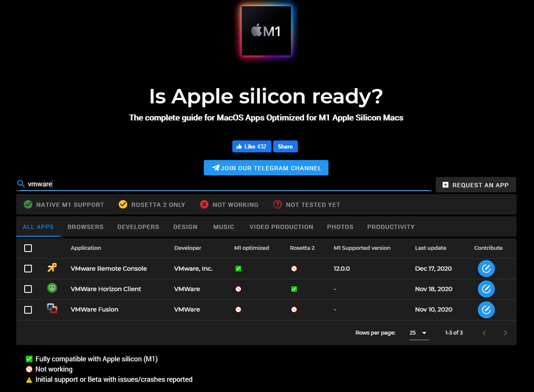Click the yellow warning triangle legend icon
Image resolution: width=534 pixels, height=392 pixels.
(x=29, y=380)
